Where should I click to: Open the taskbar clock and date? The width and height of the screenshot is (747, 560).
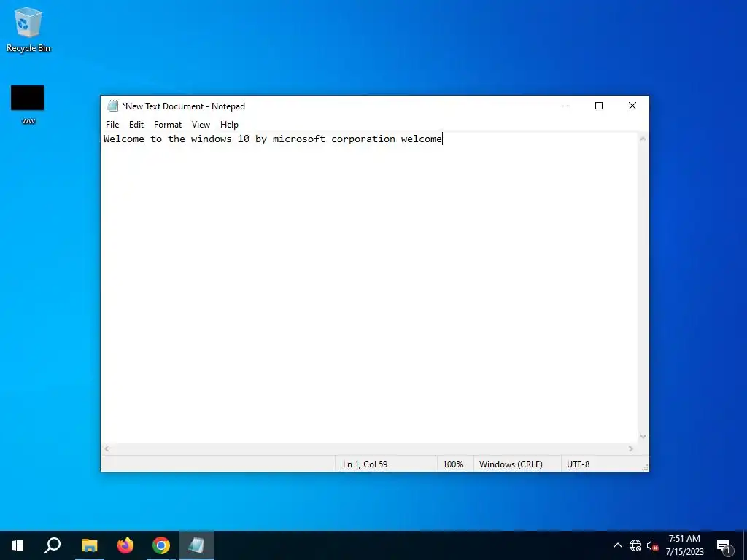click(684, 545)
